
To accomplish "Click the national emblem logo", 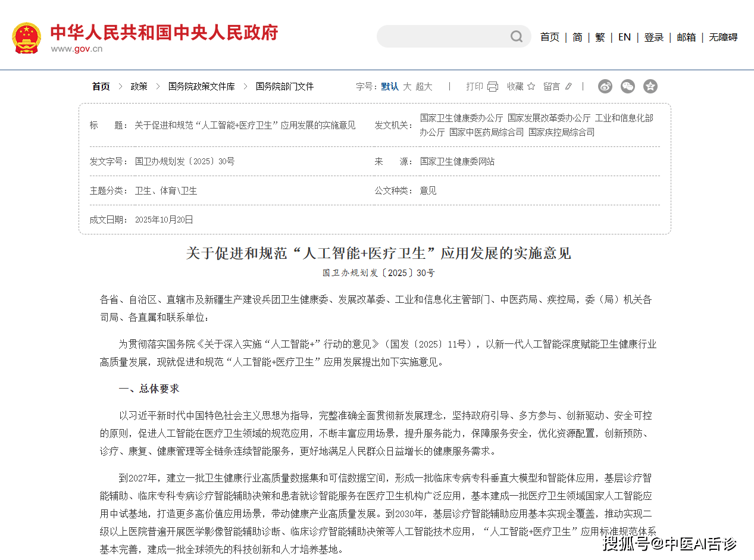I will pyautogui.click(x=26, y=37).
